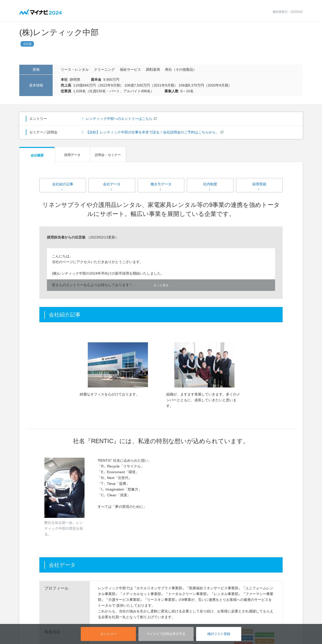Image resolution: width=322 pixels, height=644 pixels.
Task: Click 商社（その他製品） industry text
Action: click(x=181, y=69)
